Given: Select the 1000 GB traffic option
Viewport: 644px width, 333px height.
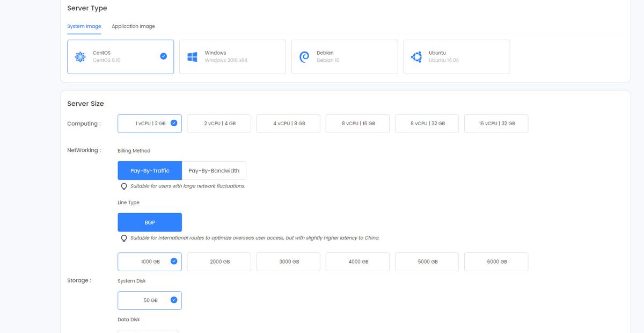Looking at the screenshot, I should (x=150, y=262).
